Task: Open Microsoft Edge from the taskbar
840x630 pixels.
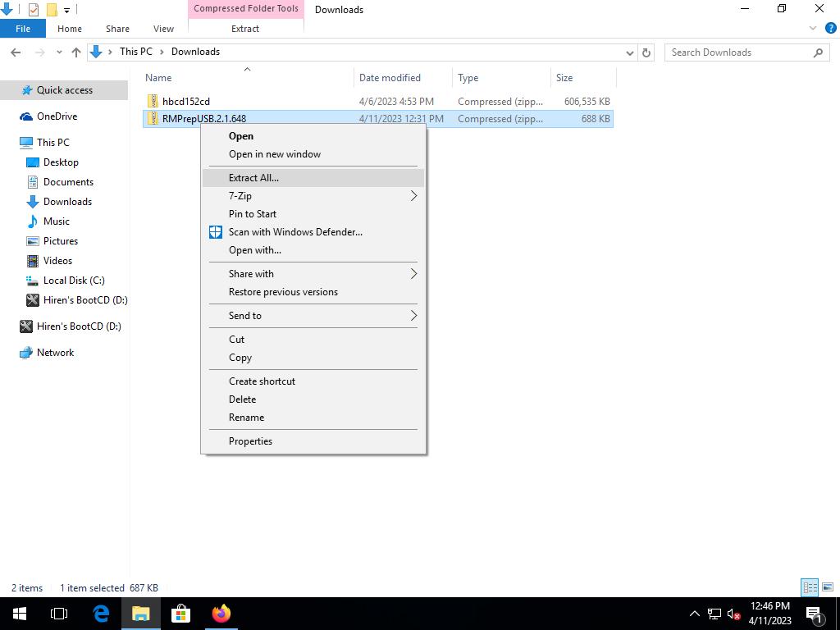Action: 101,614
